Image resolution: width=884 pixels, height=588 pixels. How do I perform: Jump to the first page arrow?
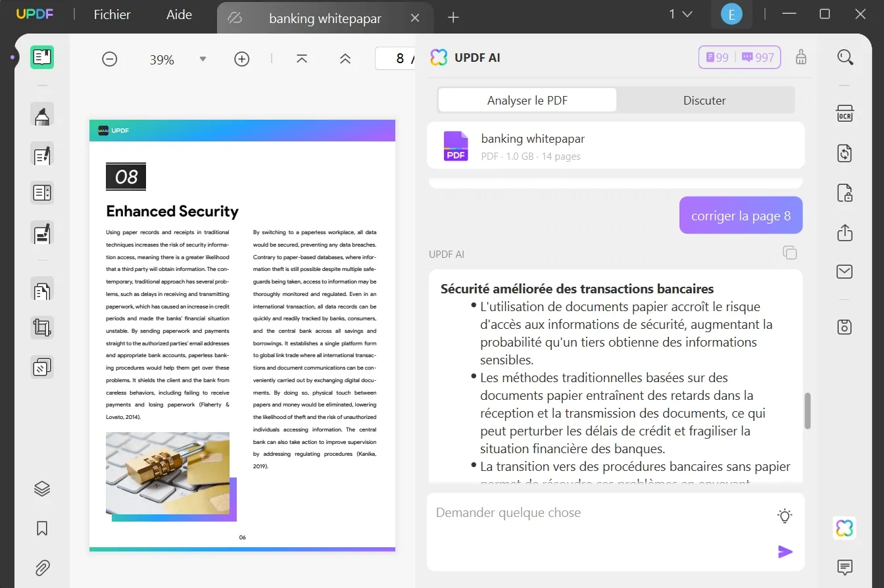click(302, 59)
